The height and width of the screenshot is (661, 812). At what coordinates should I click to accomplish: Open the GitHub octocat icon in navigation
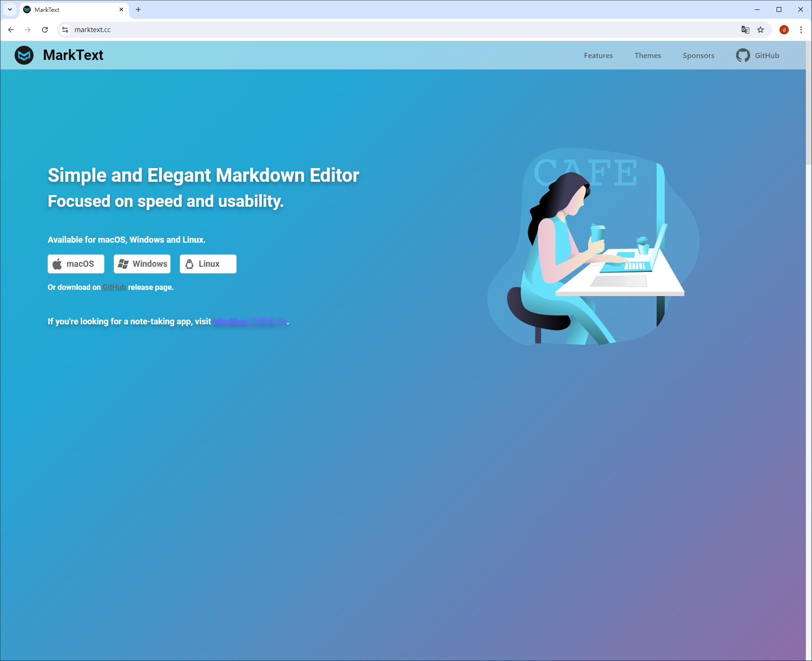743,55
